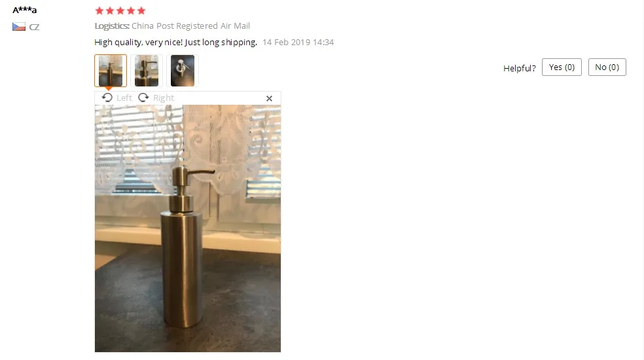Click reviewer name A***a
The width and height of the screenshot is (644, 360).
[x=25, y=10]
